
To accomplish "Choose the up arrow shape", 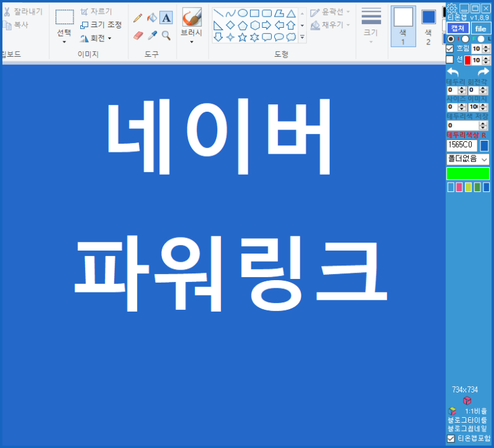I will tap(291, 25).
